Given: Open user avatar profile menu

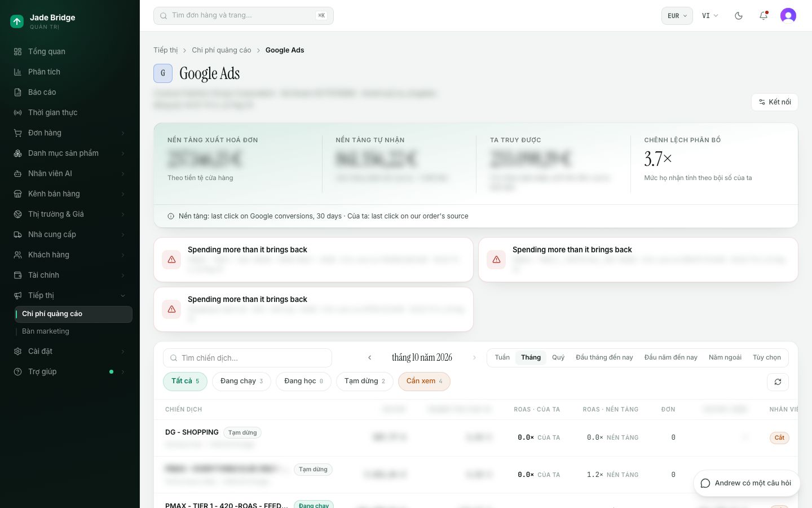Looking at the screenshot, I should [x=788, y=16].
